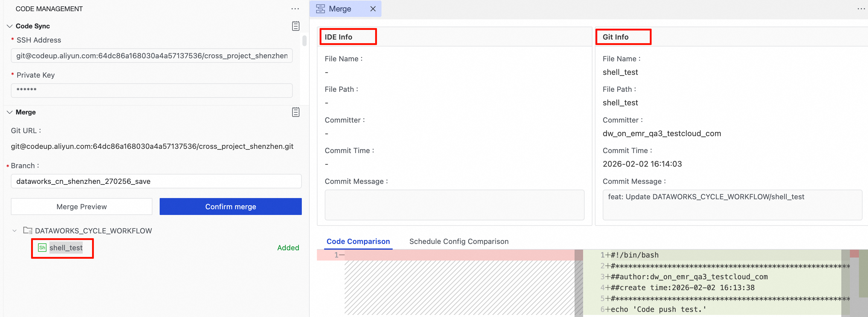This screenshot has width=868, height=317.
Task: Click the shell_test Sh file icon
Action: pyautogui.click(x=42, y=248)
